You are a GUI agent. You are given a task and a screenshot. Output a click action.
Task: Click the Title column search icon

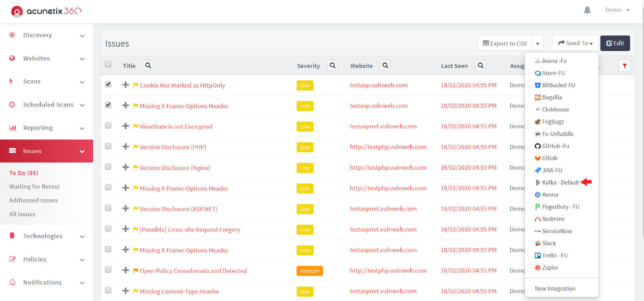coord(148,66)
